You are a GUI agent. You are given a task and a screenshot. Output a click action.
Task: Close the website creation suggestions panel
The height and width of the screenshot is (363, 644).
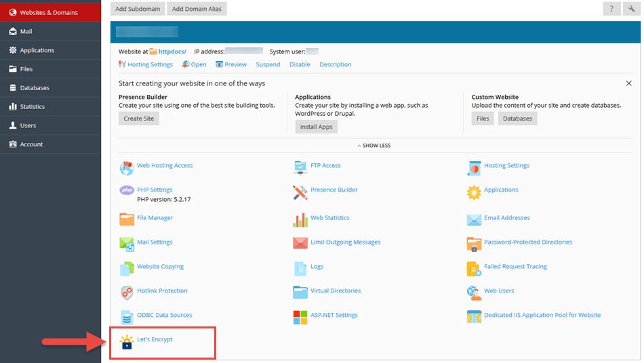point(628,83)
